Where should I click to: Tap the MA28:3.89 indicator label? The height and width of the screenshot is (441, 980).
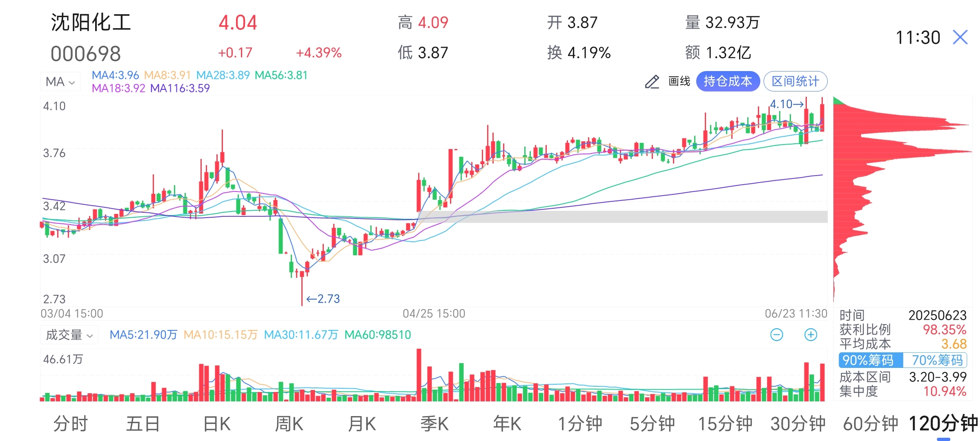tap(223, 75)
